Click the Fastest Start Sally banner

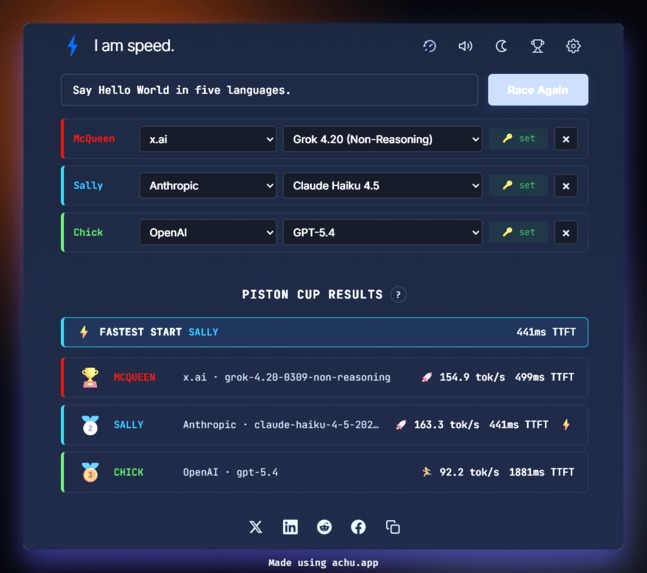[x=325, y=332]
